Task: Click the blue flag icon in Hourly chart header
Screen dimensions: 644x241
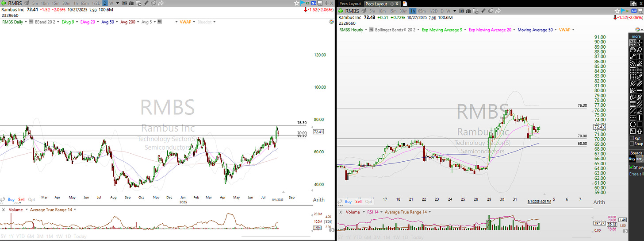Action: click(623, 11)
